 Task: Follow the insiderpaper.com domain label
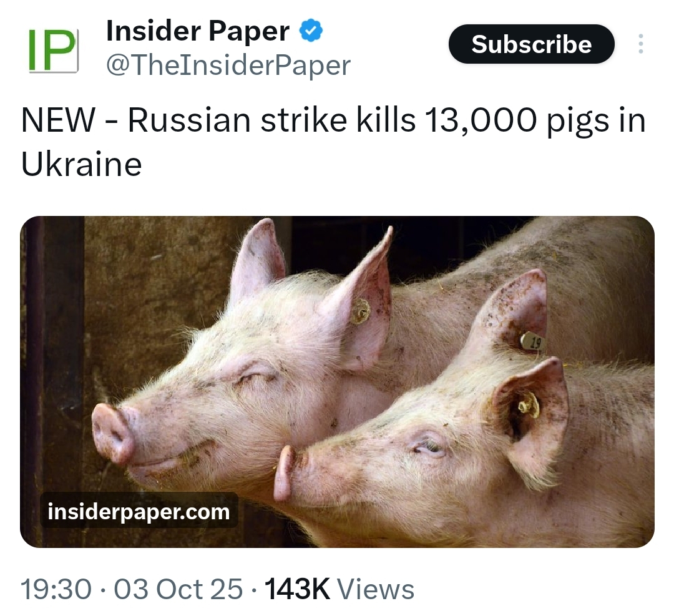139,512
